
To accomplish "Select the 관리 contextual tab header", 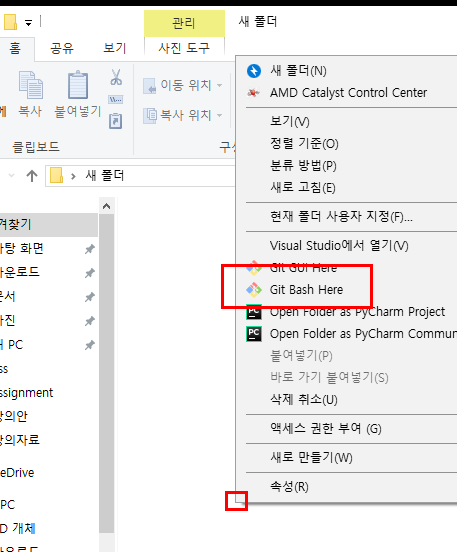I will pos(184,23).
